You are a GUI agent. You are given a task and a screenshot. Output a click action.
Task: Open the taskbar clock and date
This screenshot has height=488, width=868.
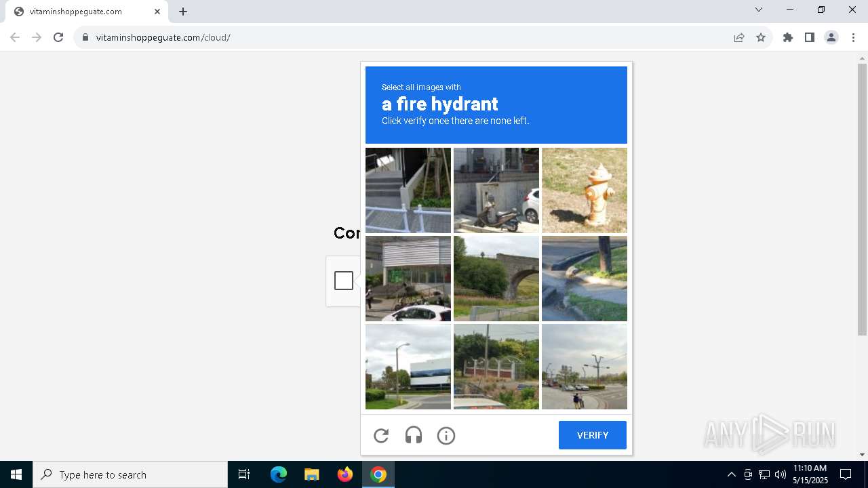810,474
